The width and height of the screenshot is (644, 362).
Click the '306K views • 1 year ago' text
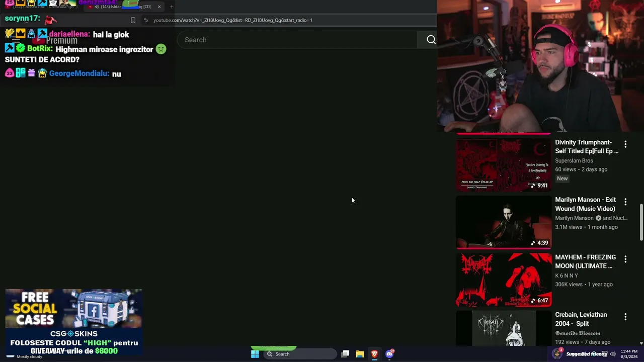point(584,285)
